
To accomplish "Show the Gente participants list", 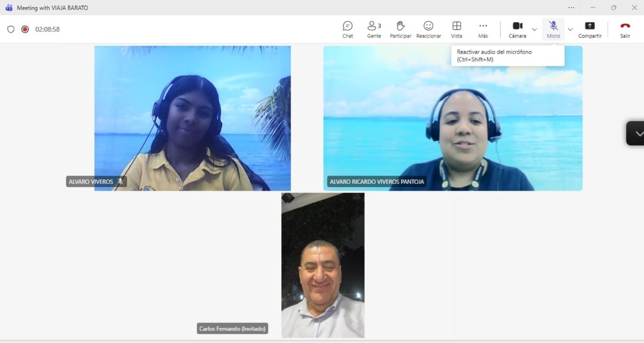I will [374, 29].
